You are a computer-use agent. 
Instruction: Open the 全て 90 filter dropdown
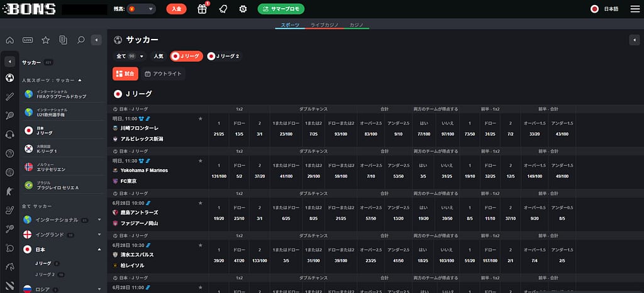130,56
